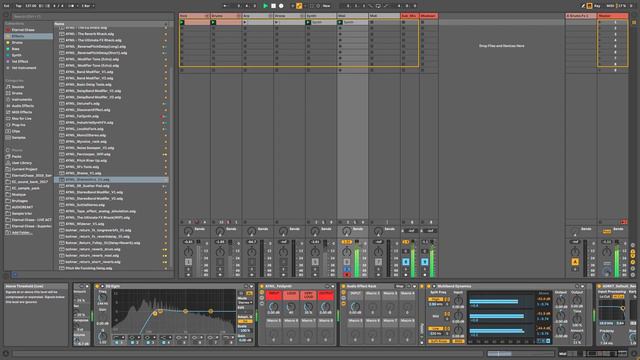Click the Add Folder link in the browser
Viewport: 640px width, 360px height.
pyautogui.click(x=21, y=233)
